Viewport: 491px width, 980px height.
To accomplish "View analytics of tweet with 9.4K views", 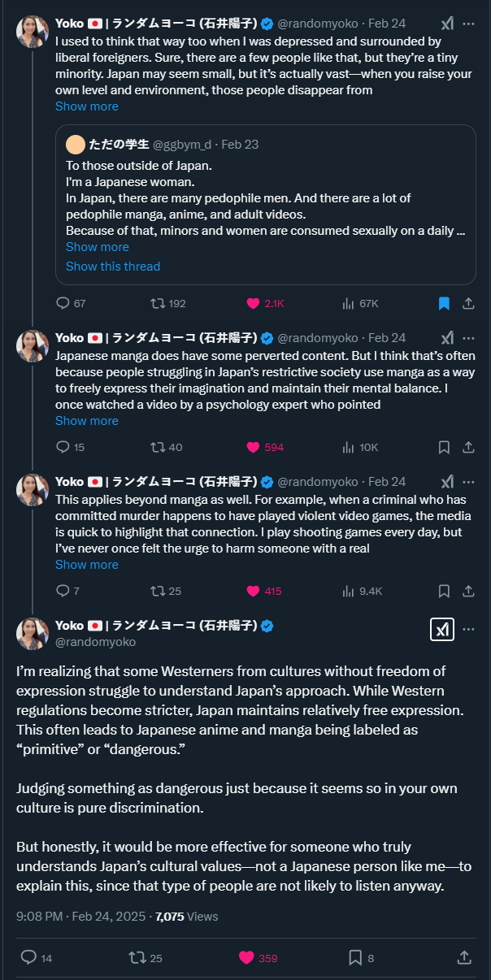I will pyautogui.click(x=349, y=591).
